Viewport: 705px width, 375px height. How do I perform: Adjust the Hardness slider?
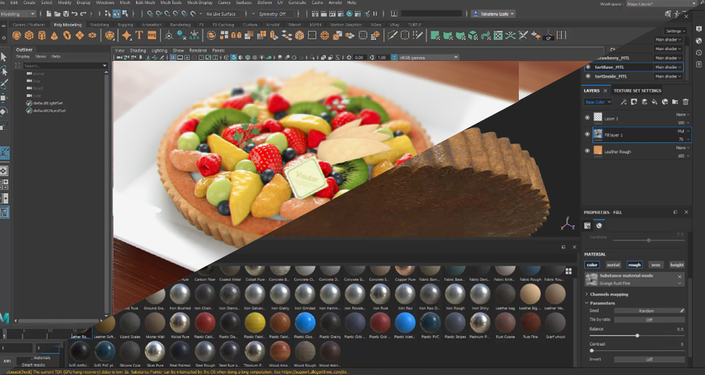[648, 241]
